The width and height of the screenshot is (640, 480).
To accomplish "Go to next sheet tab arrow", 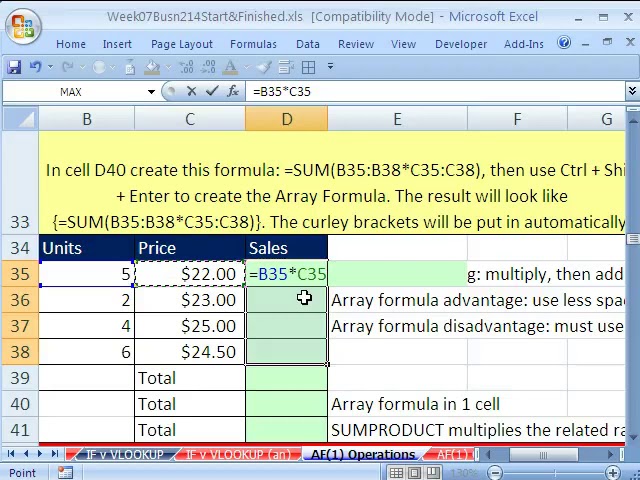I will (x=40, y=453).
